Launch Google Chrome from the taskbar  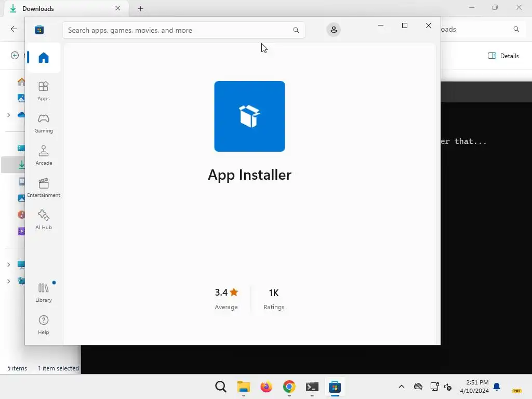pyautogui.click(x=289, y=387)
